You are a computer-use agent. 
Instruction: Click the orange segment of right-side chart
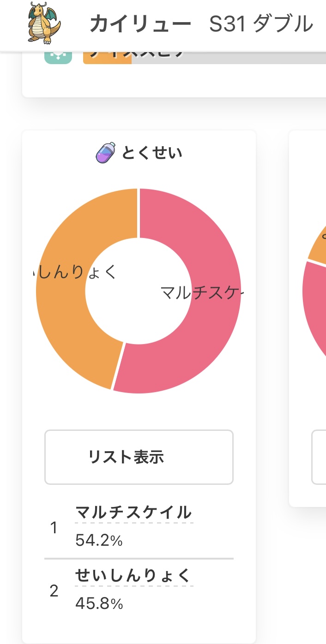point(319,242)
